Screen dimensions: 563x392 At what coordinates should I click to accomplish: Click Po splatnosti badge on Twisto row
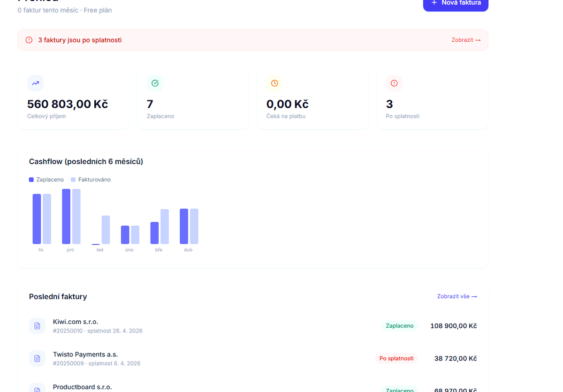click(396, 358)
